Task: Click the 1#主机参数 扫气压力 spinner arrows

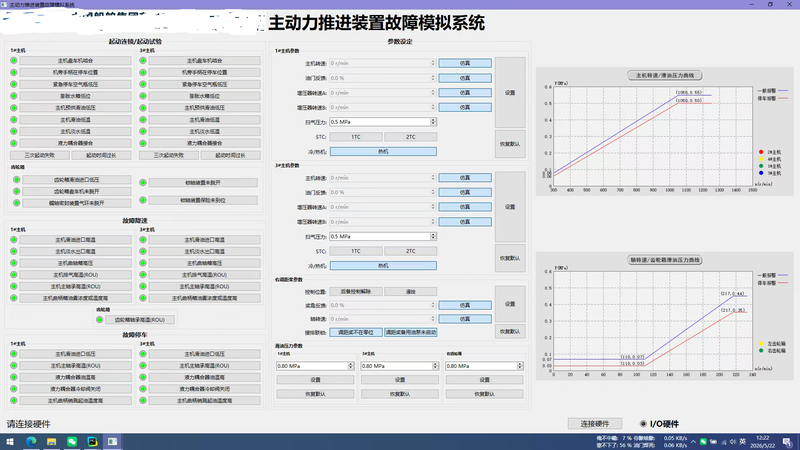Action: point(433,122)
